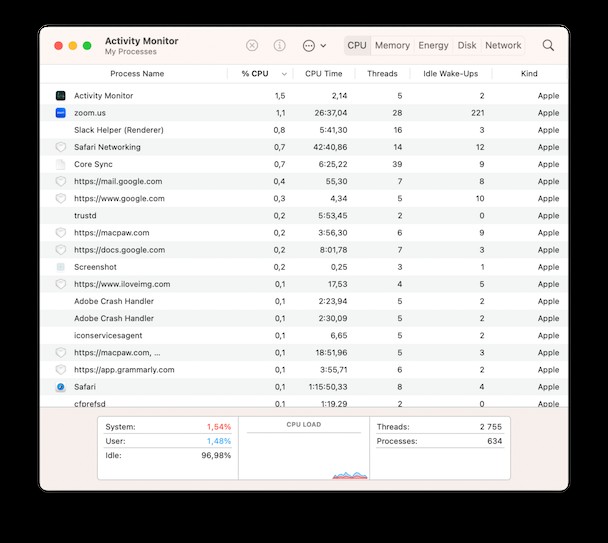Switch to the Network tab
This screenshot has width=608, height=543.
(x=503, y=45)
